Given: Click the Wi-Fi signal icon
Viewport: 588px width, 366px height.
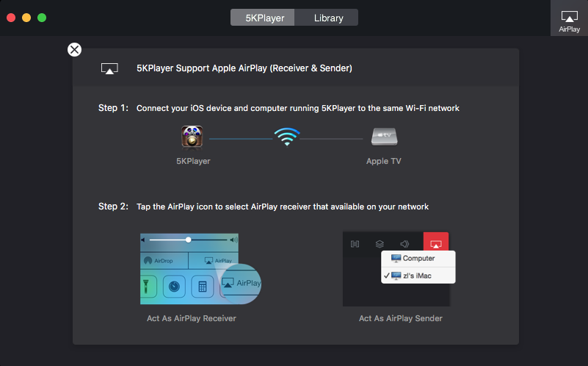Looking at the screenshot, I should tap(287, 137).
